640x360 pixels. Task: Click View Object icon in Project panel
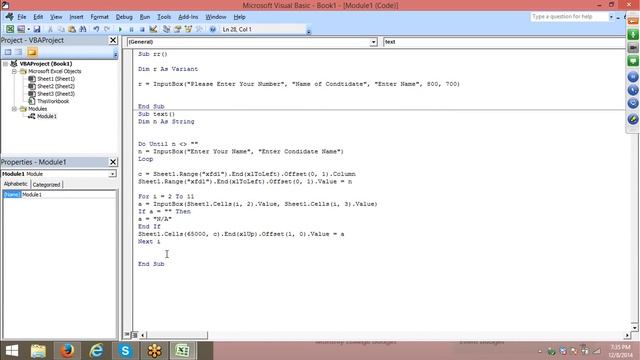click(x=19, y=52)
